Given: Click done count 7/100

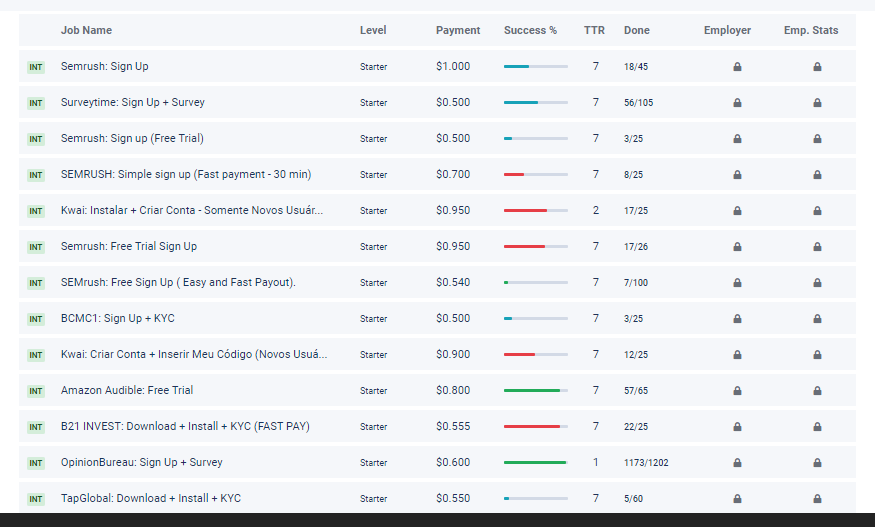Looking at the screenshot, I should tap(636, 282).
